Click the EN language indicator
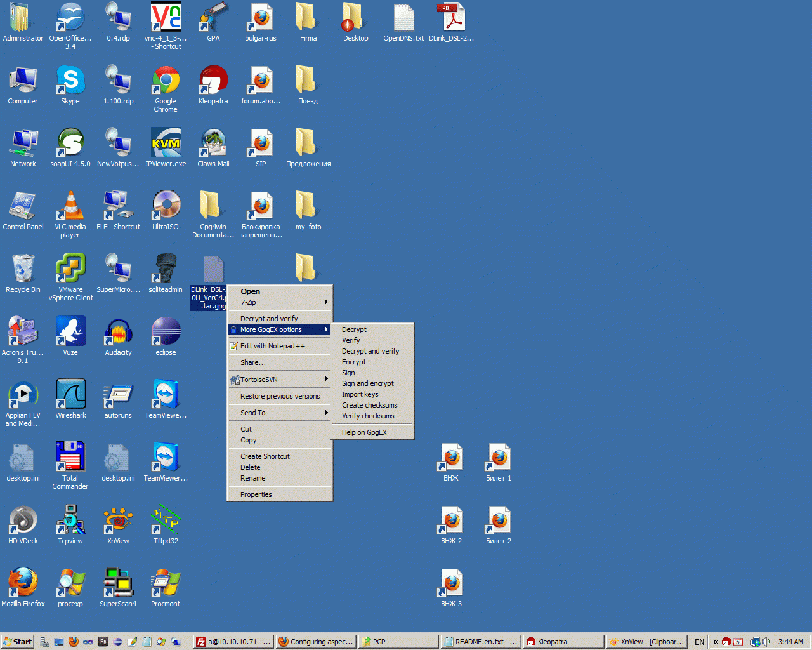The width and height of the screenshot is (812, 650). 699,642
